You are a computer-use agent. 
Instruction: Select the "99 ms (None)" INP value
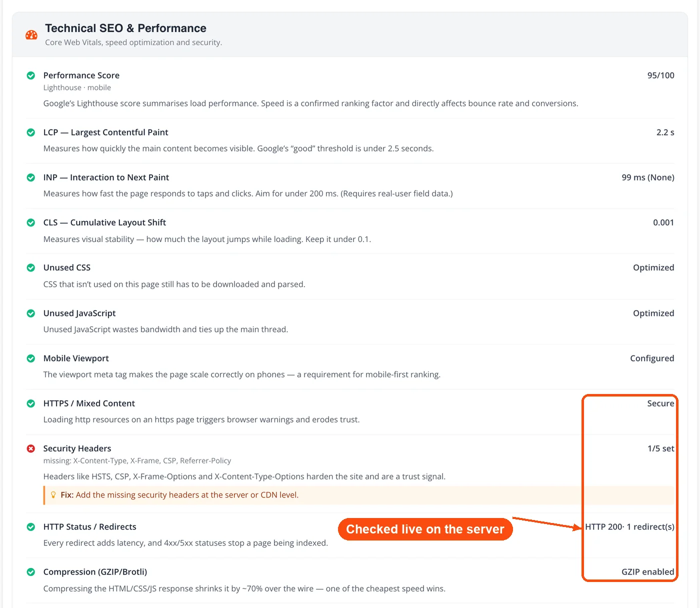pos(648,177)
